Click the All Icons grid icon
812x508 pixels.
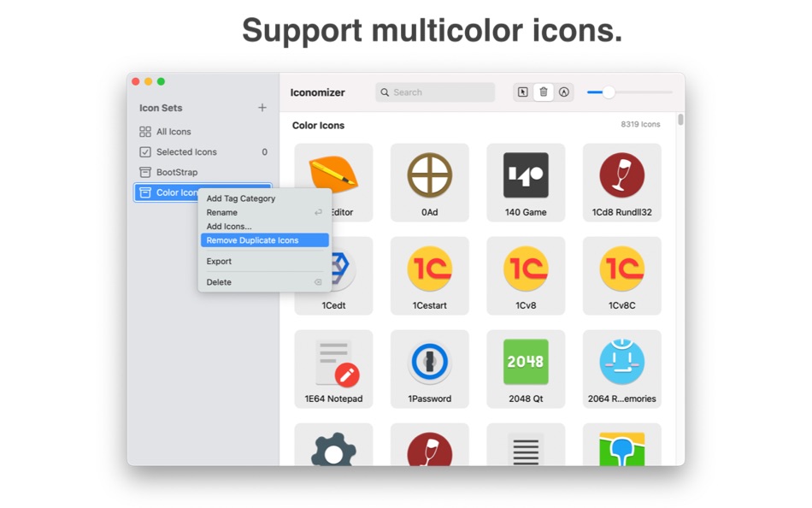click(147, 131)
